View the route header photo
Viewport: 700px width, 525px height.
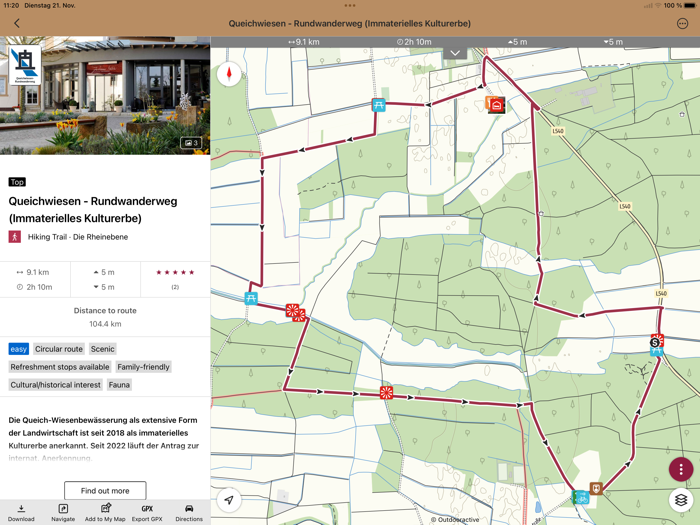(105, 96)
